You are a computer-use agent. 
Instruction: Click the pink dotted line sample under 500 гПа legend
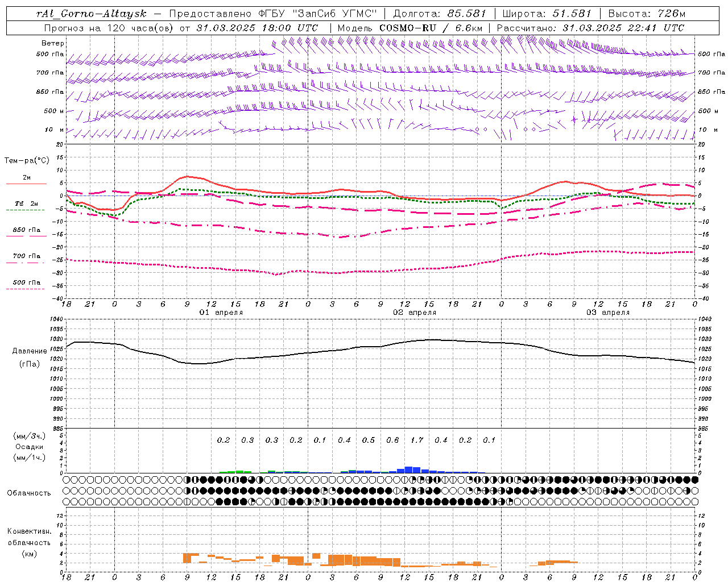[26, 289]
